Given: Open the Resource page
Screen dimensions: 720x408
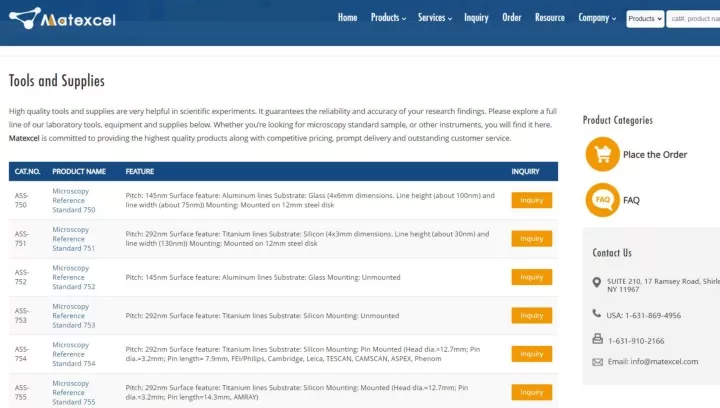Looking at the screenshot, I should 550,17.
